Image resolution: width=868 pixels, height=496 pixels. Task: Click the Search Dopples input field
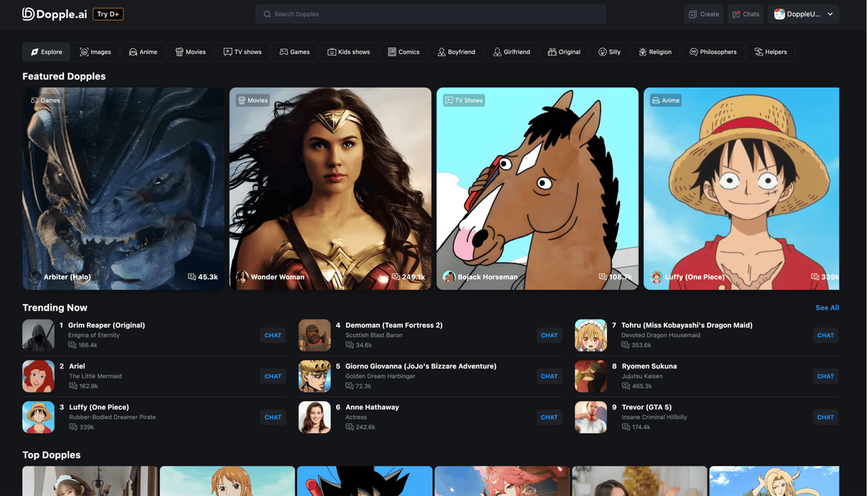pos(430,14)
